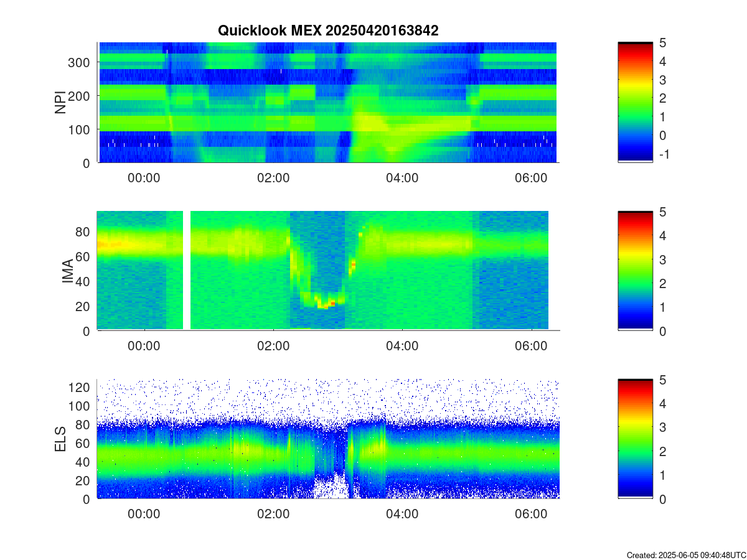The height and width of the screenshot is (560, 747).
Task: Click the -1 label on NPI colorbar
Action: (x=664, y=154)
